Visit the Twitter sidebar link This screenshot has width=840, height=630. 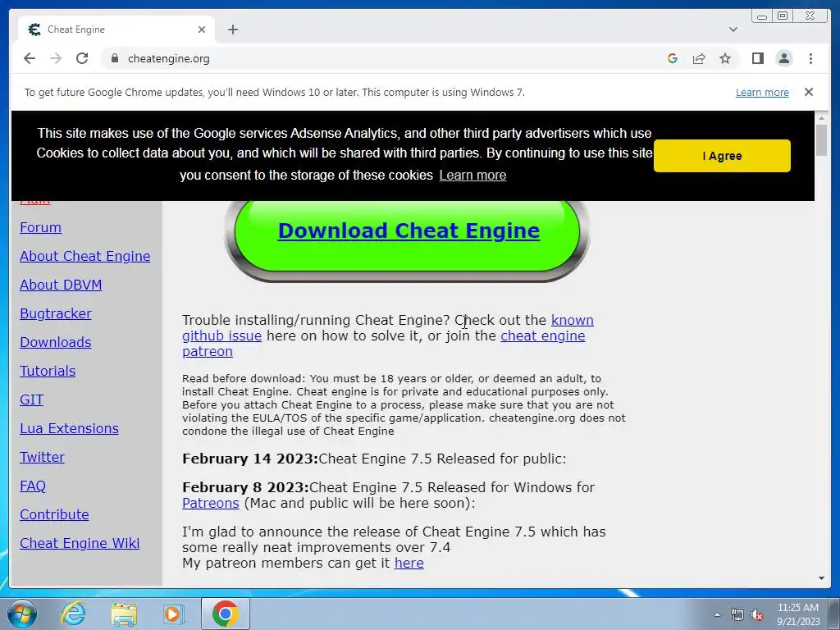42,457
